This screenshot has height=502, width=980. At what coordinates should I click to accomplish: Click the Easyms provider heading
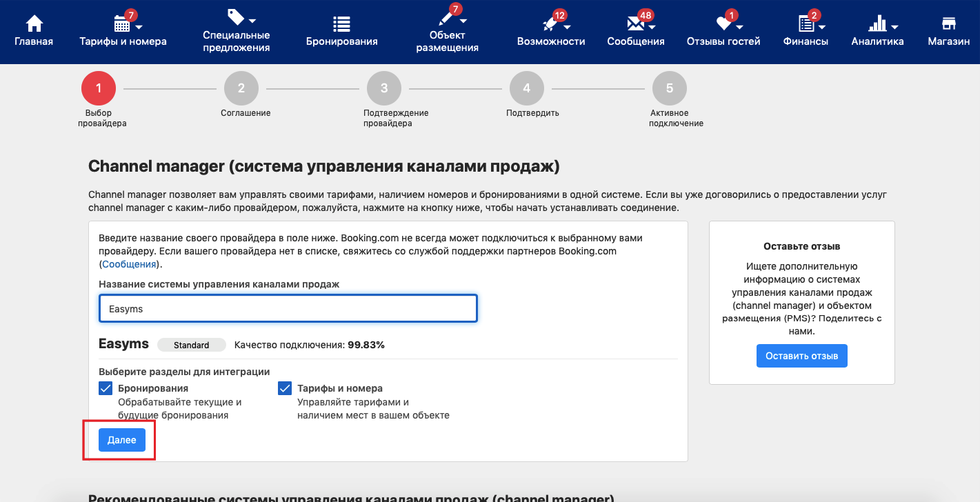click(x=124, y=345)
